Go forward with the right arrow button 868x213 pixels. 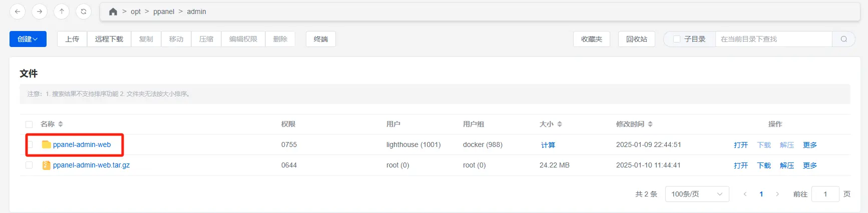click(40, 11)
